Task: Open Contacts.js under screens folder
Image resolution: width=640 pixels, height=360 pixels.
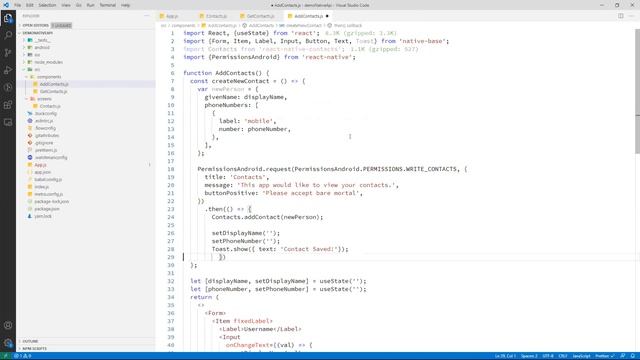Action: 50,106
